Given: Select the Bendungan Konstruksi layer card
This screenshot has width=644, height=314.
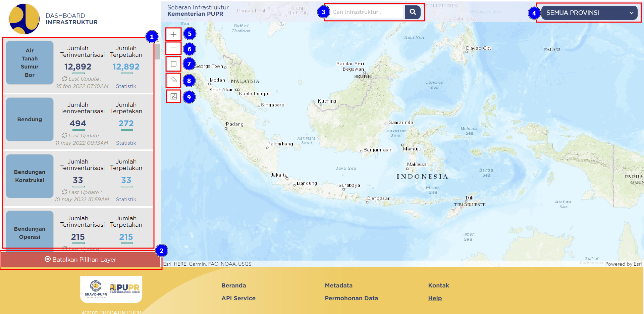Looking at the screenshot, I should click(30, 176).
